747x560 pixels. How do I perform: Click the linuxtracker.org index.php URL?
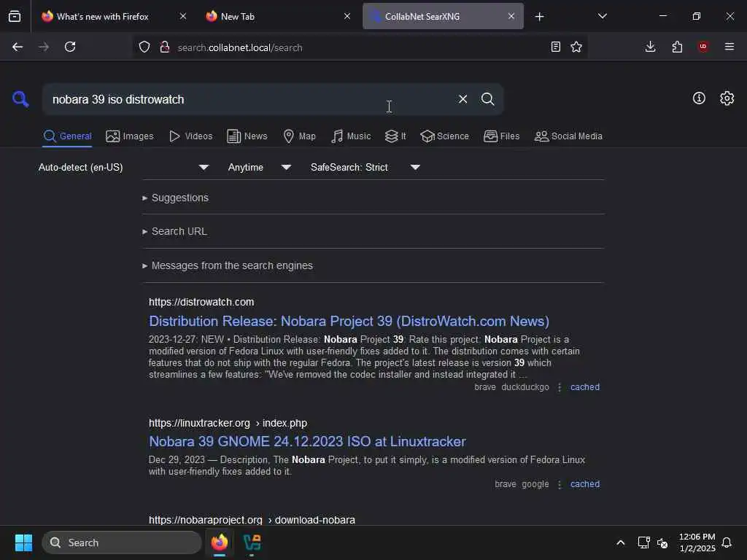click(228, 423)
